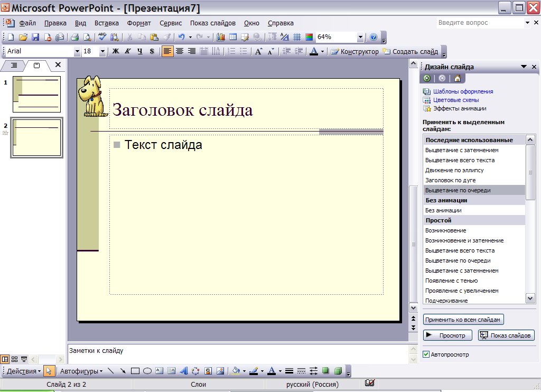Open the Вставка menu
541x392 pixels.
click(107, 23)
